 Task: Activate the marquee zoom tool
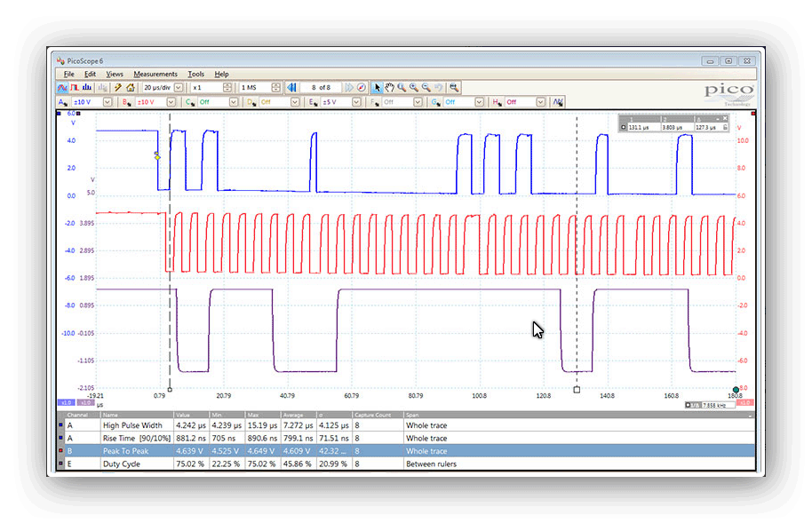(402, 87)
